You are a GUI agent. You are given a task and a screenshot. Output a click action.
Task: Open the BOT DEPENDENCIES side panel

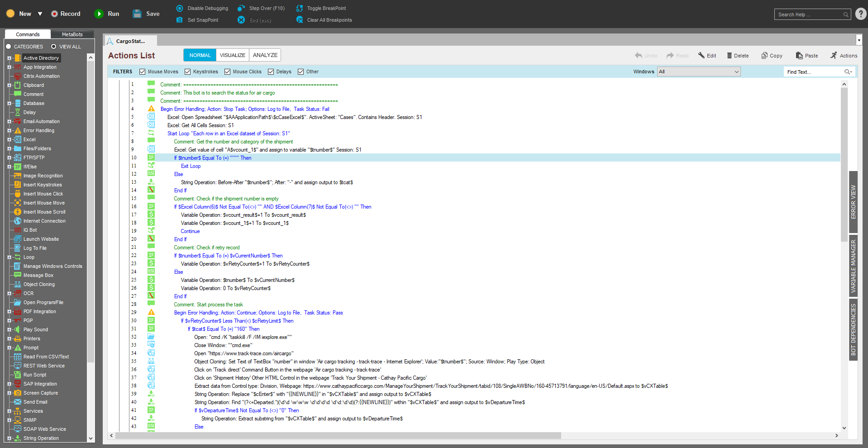(x=853, y=329)
